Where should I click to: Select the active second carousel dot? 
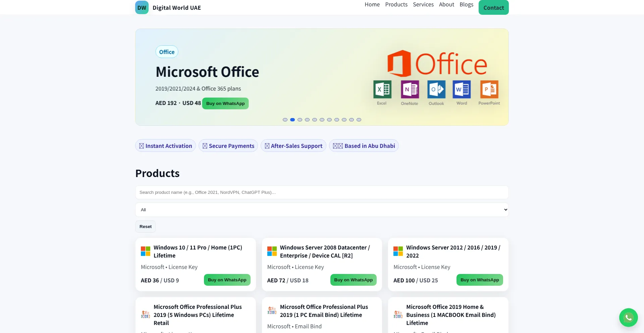coord(292,120)
